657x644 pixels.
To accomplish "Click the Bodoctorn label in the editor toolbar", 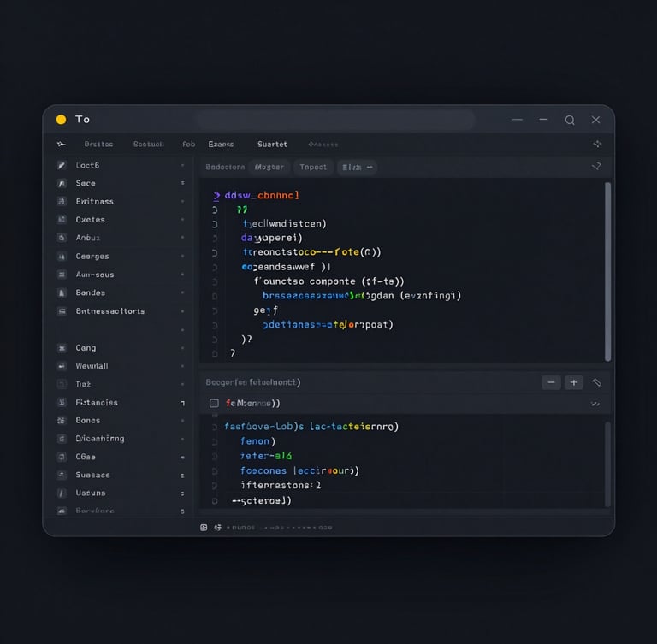I will pyautogui.click(x=225, y=167).
